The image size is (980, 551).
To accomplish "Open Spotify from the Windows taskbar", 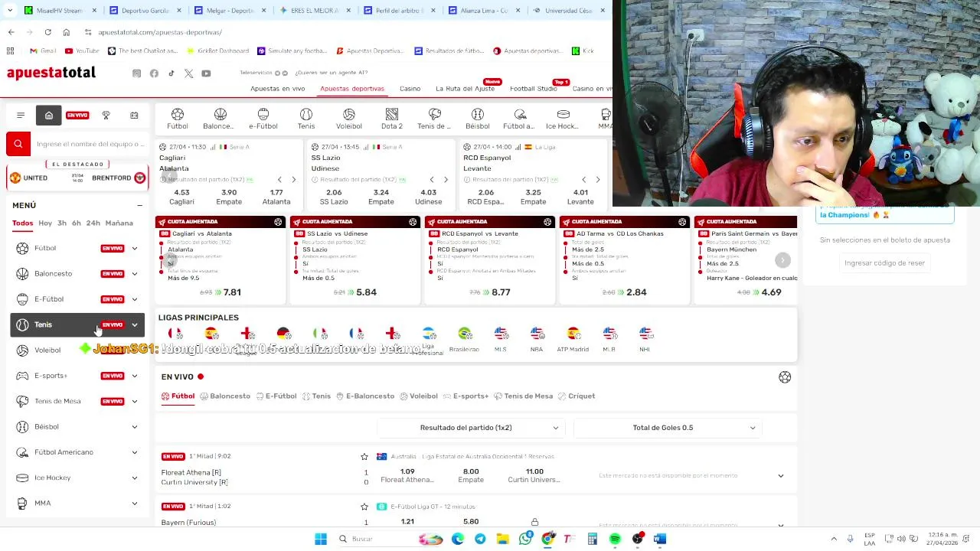I will [615, 539].
